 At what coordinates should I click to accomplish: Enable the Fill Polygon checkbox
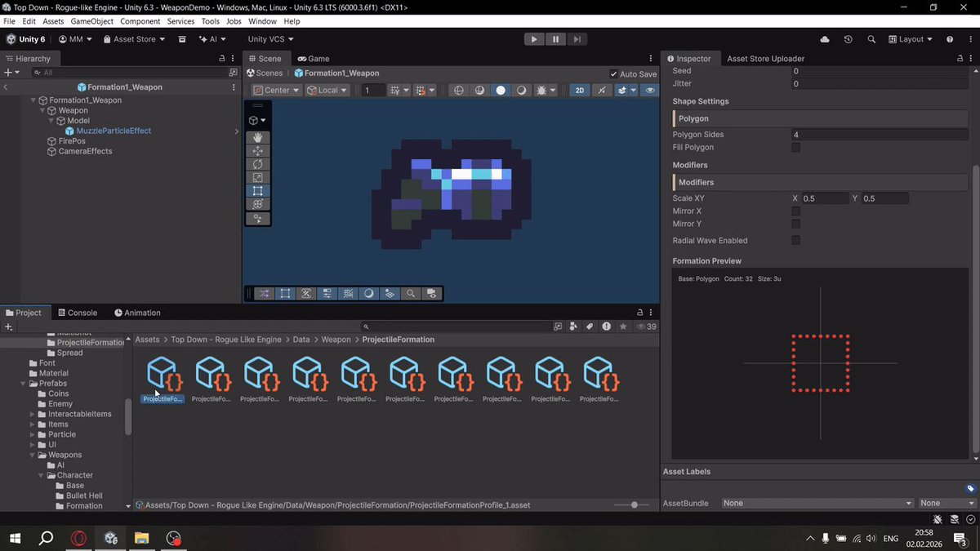[x=796, y=148]
